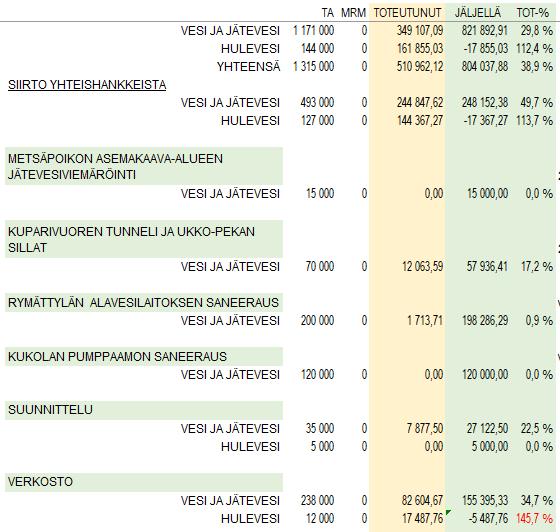Select the 27 122,50 remaining value
This screenshot has width=560, height=532.
(x=487, y=428)
